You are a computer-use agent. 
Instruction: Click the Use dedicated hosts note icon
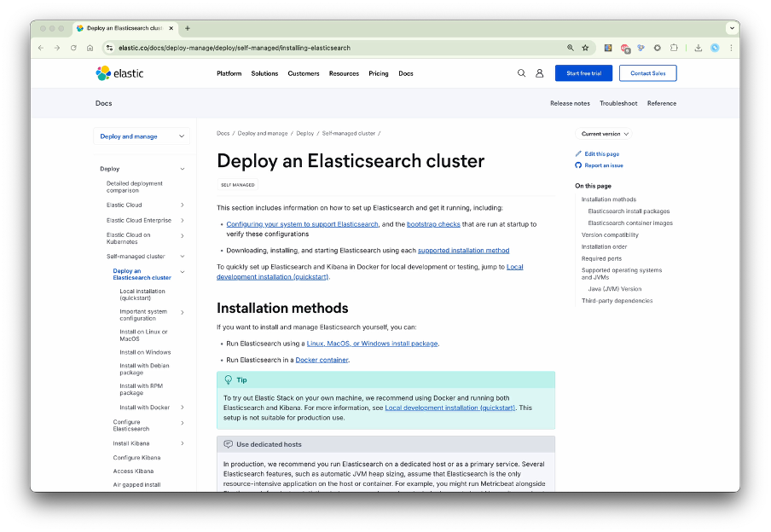pos(229,444)
